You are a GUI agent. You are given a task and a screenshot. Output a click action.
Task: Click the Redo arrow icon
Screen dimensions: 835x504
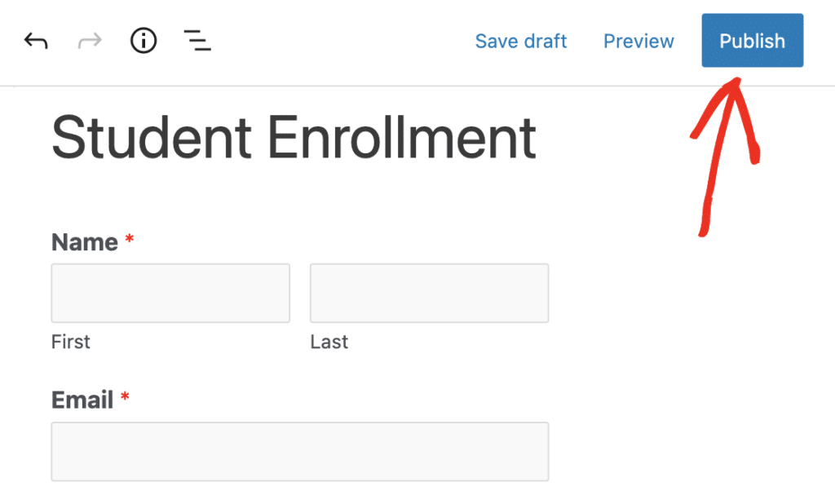(x=89, y=40)
